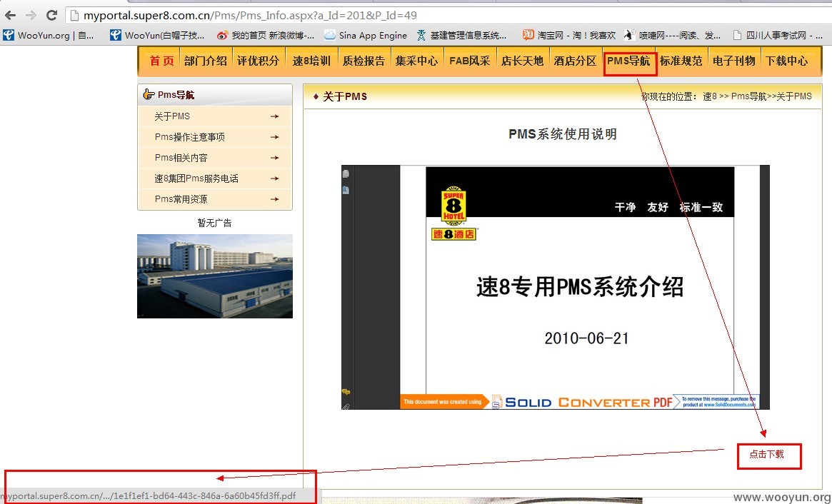832x504 pixels.
Task: Click PMS系统使用说明 heading
Action: (x=563, y=133)
